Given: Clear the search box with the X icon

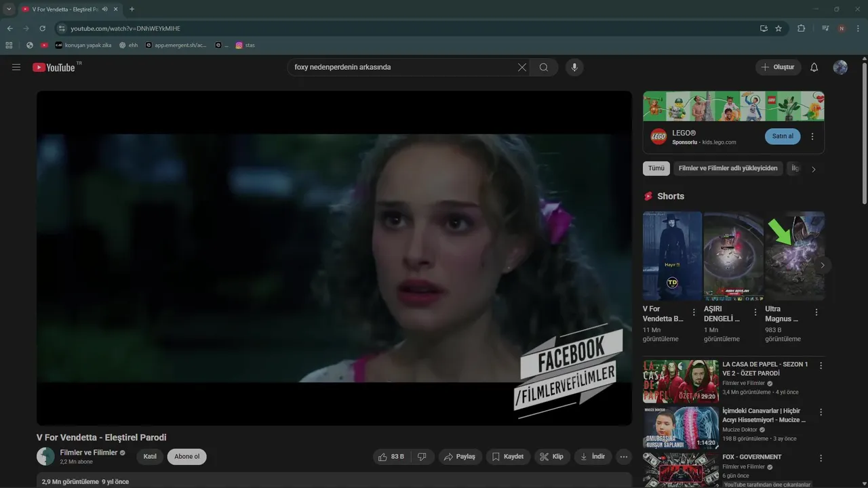Looking at the screenshot, I should coord(522,67).
